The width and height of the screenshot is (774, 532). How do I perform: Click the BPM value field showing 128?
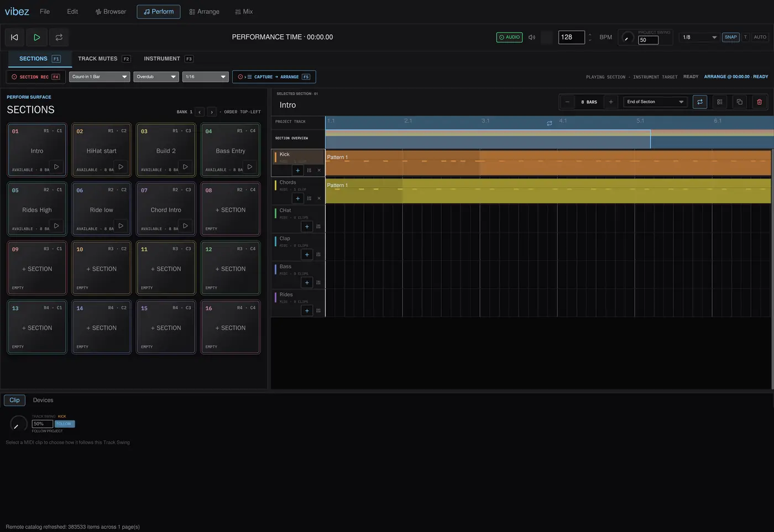point(571,37)
